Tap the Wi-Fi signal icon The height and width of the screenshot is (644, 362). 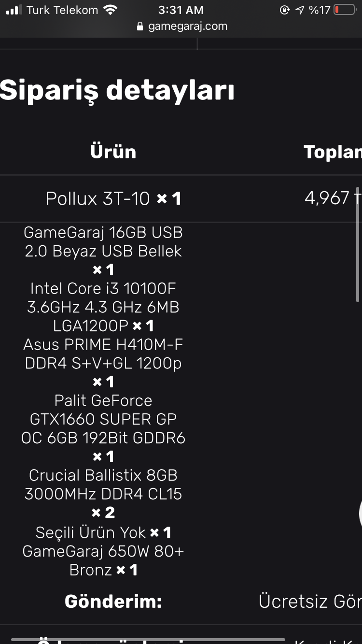click(111, 10)
